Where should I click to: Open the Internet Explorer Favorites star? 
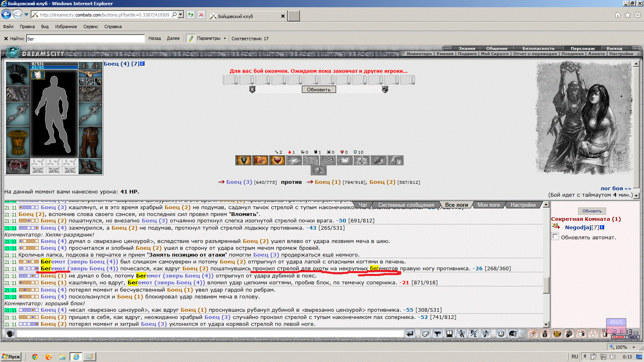click(627, 15)
